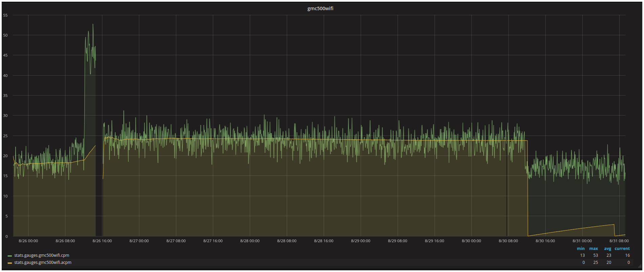Click the 8/27 16:00 x-axis label
This screenshot has height=272, width=644.
click(213, 241)
